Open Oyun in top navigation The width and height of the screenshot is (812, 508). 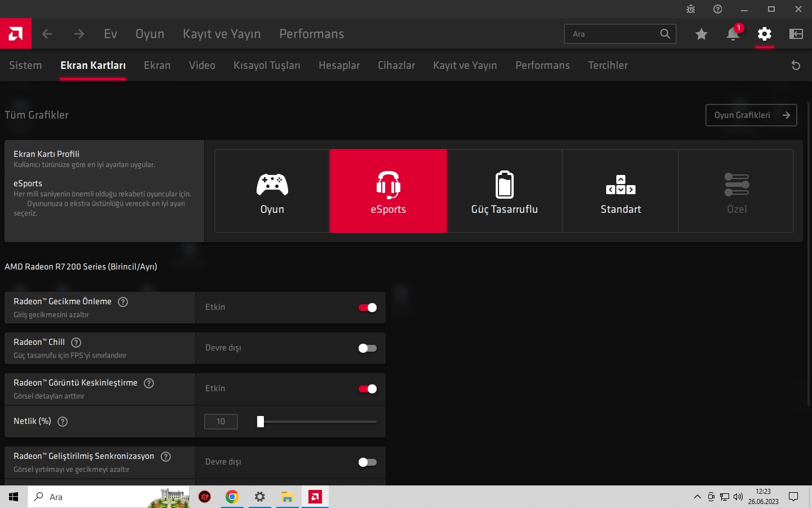click(x=150, y=34)
